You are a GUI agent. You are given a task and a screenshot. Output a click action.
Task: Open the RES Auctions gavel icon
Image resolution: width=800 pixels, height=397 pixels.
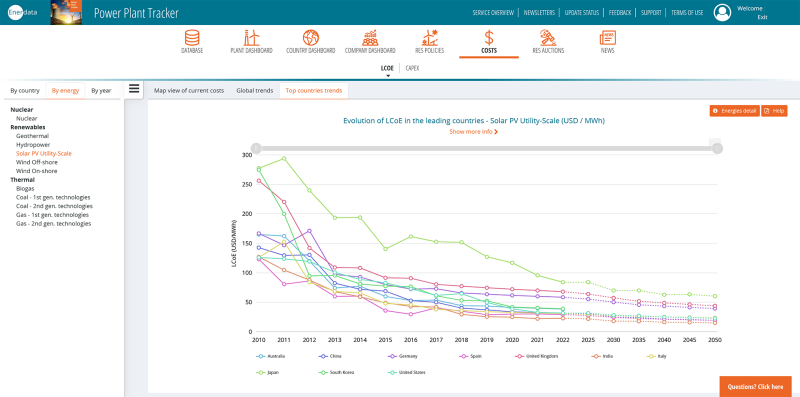tap(548, 38)
